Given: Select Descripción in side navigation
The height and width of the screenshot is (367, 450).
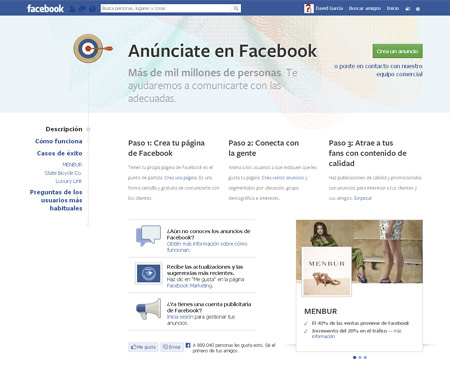Looking at the screenshot, I should tap(64, 129).
